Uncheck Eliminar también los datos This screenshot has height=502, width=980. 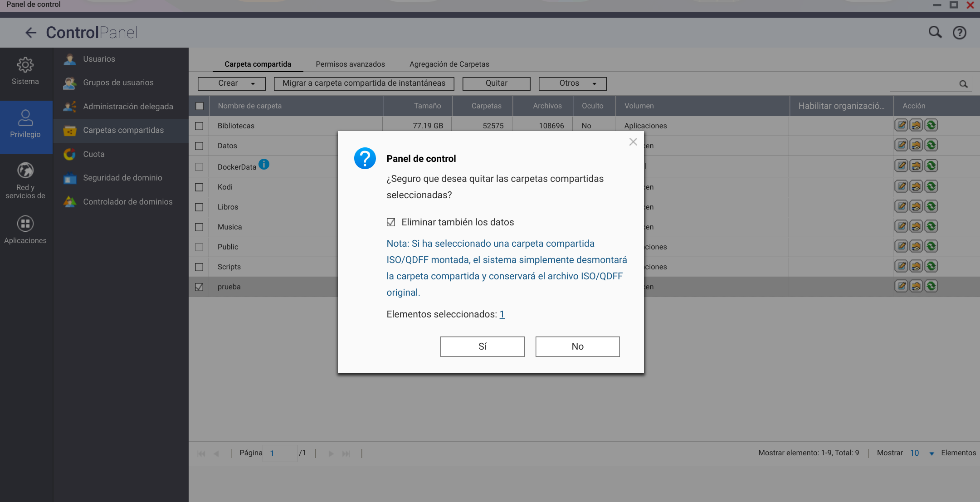(x=391, y=222)
